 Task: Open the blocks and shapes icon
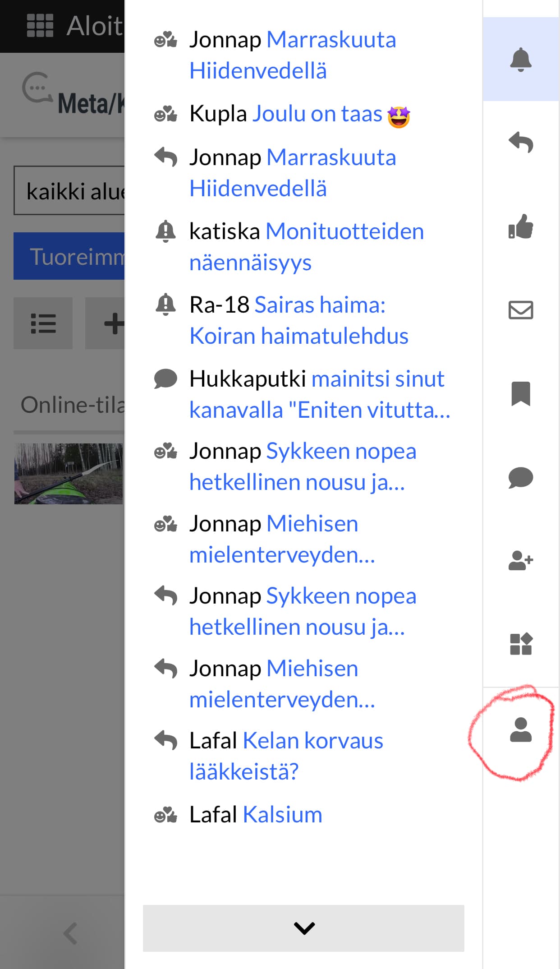point(521,644)
